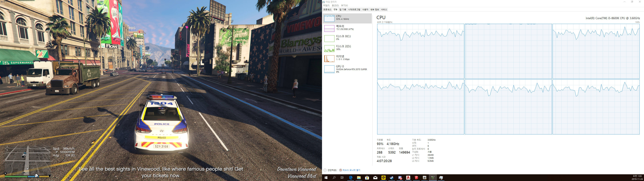Screen dimensions: 644x181
Task: Click the 149694 handles value
Action: [404, 153]
